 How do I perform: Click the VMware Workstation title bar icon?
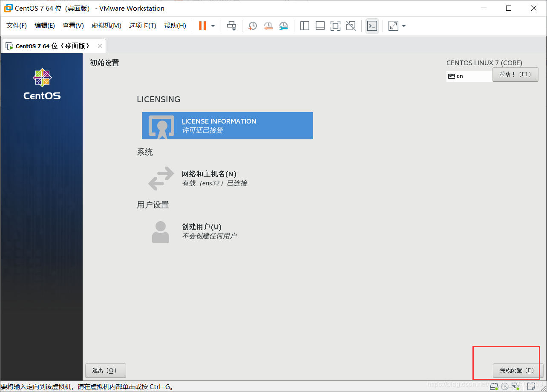point(8,8)
